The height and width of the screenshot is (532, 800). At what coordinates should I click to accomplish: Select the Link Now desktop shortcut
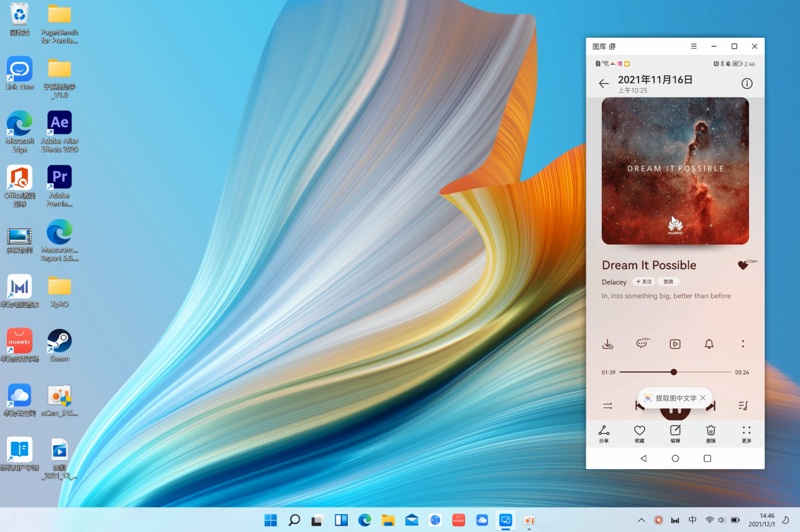click(x=20, y=74)
